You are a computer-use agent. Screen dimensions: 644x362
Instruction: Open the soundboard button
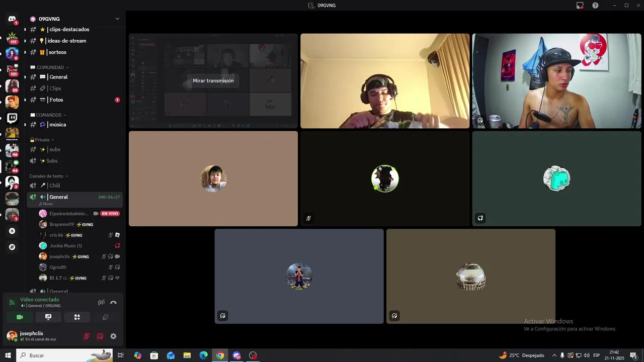coord(106,317)
